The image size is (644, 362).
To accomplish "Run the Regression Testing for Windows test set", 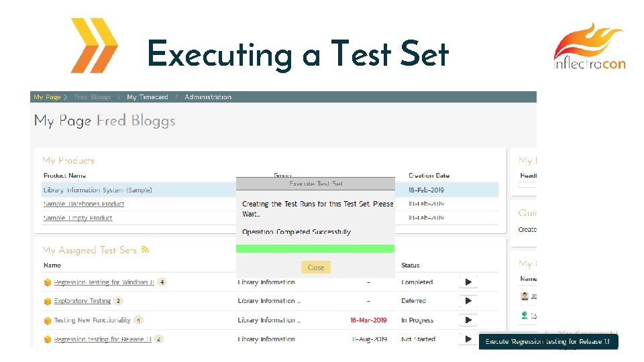I will point(468,282).
